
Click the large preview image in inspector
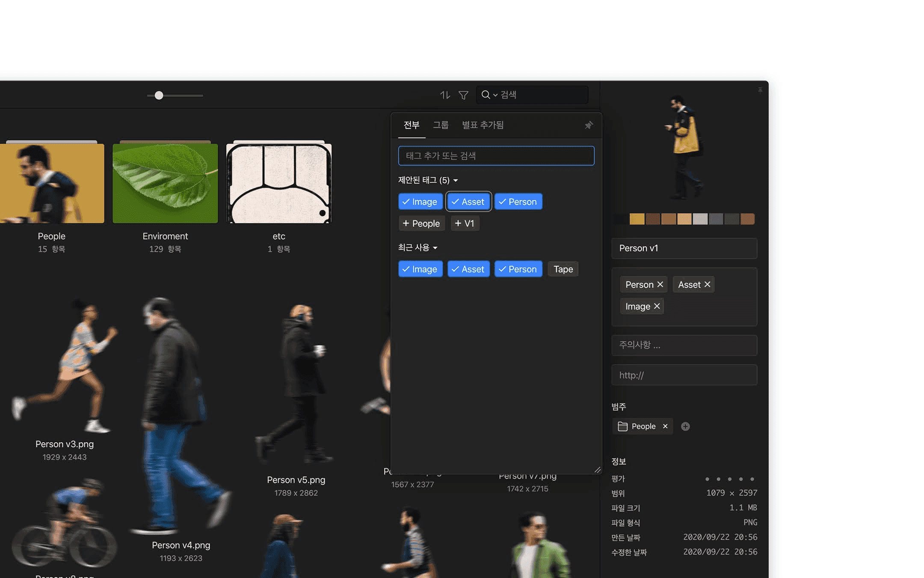click(685, 147)
